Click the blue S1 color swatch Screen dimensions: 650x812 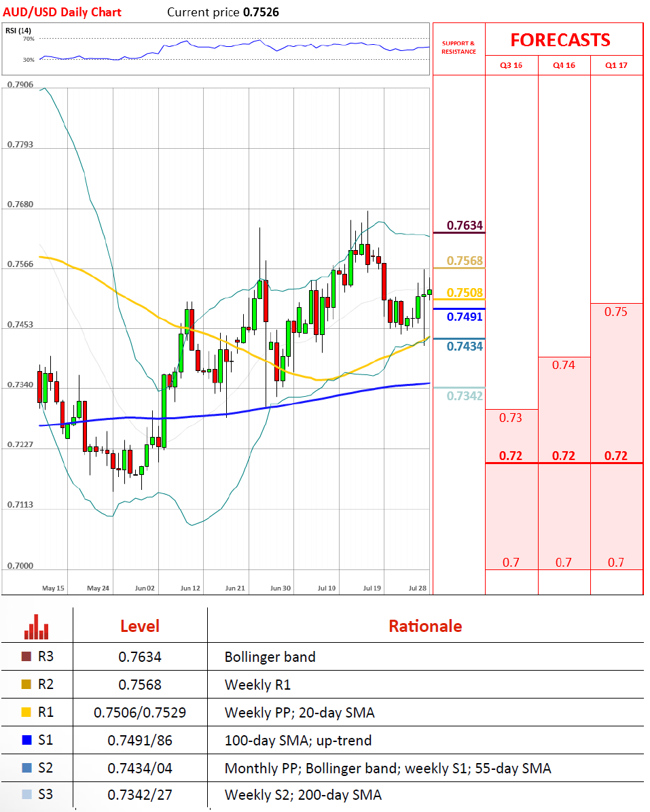pyautogui.click(x=26, y=741)
